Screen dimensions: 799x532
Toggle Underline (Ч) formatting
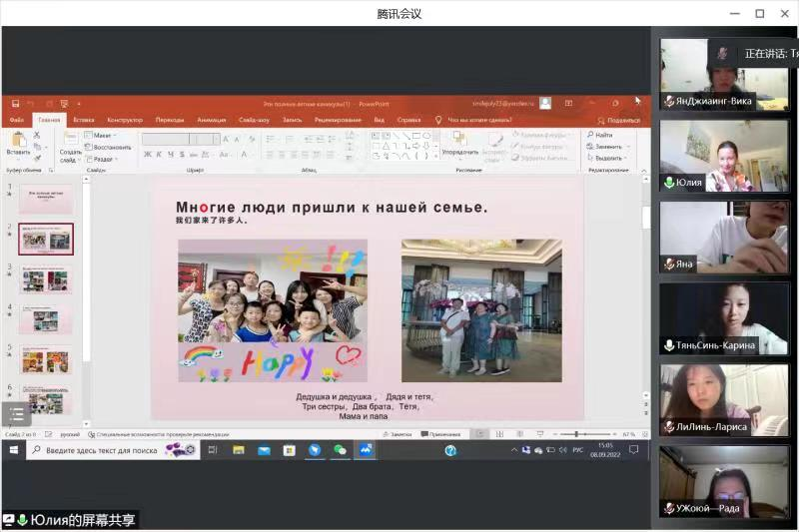click(x=171, y=155)
